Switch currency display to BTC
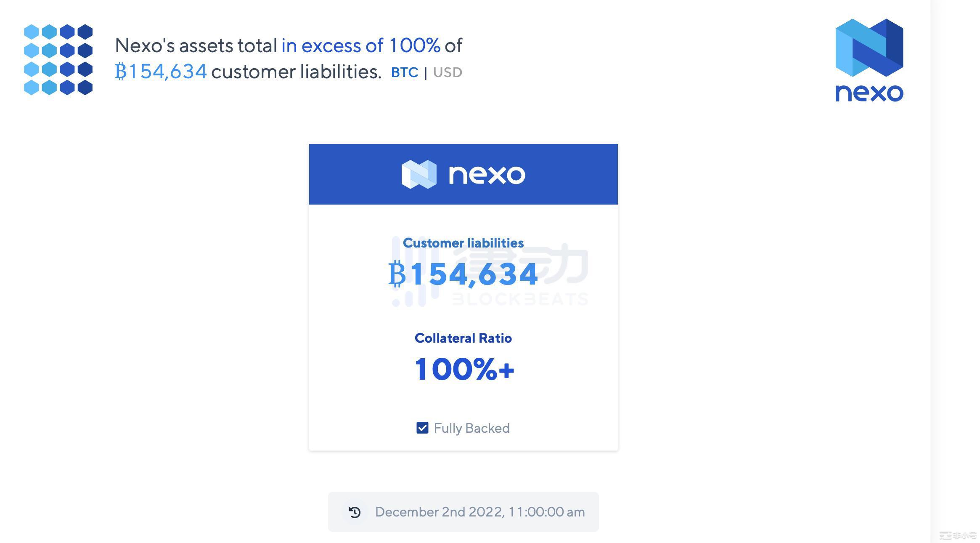 [x=404, y=72]
